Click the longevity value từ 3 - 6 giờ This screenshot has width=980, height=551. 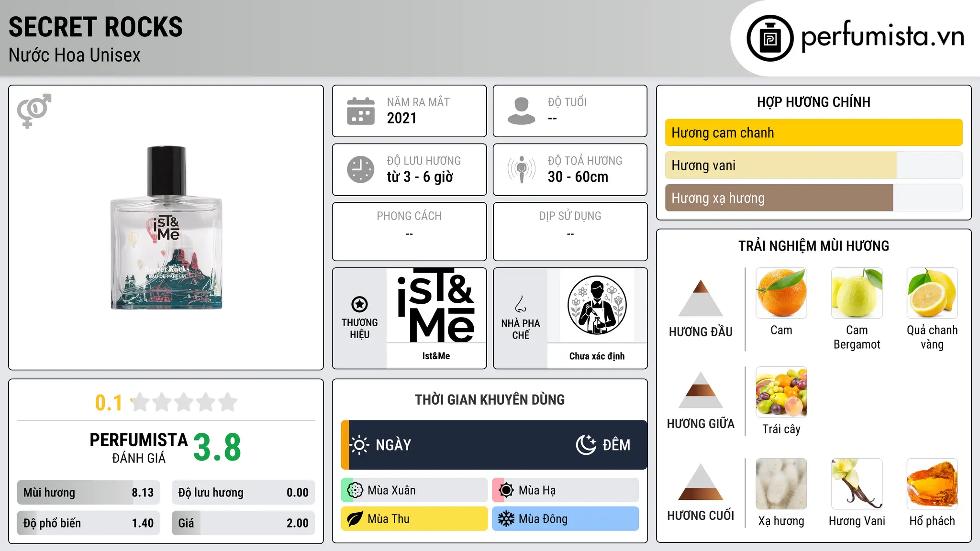(x=420, y=177)
